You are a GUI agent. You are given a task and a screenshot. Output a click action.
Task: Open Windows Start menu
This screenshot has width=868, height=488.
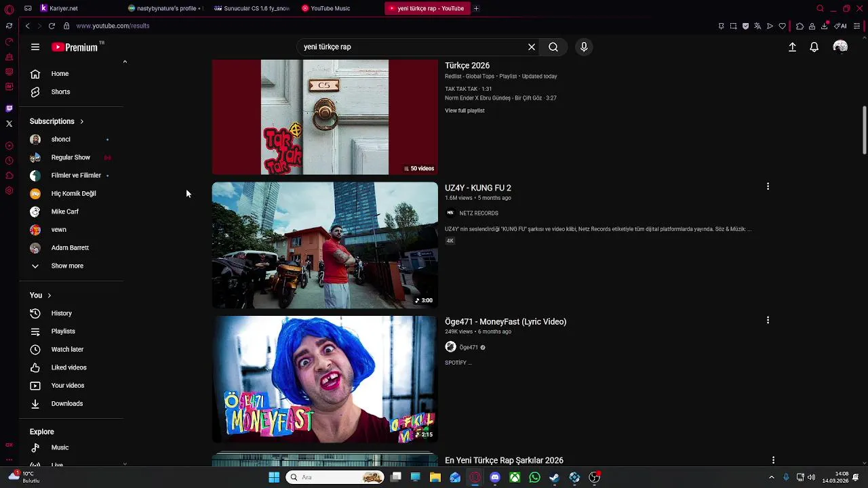click(x=274, y=477)
